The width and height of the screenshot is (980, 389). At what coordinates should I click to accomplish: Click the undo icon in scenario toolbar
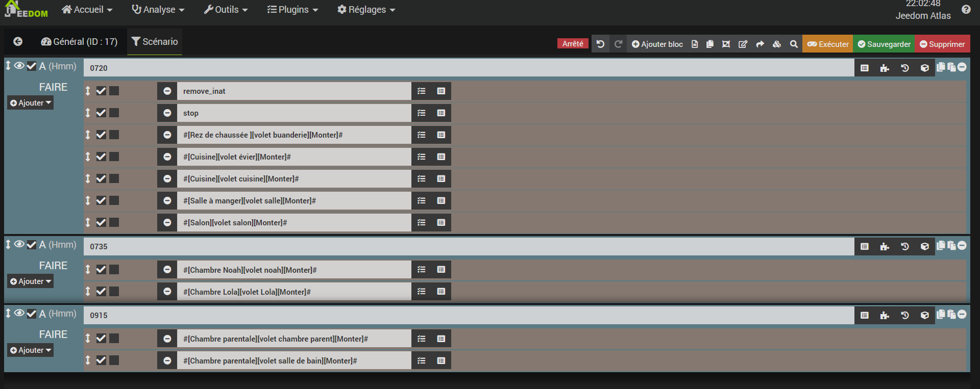pyautogui.click(x=600, y=44)
